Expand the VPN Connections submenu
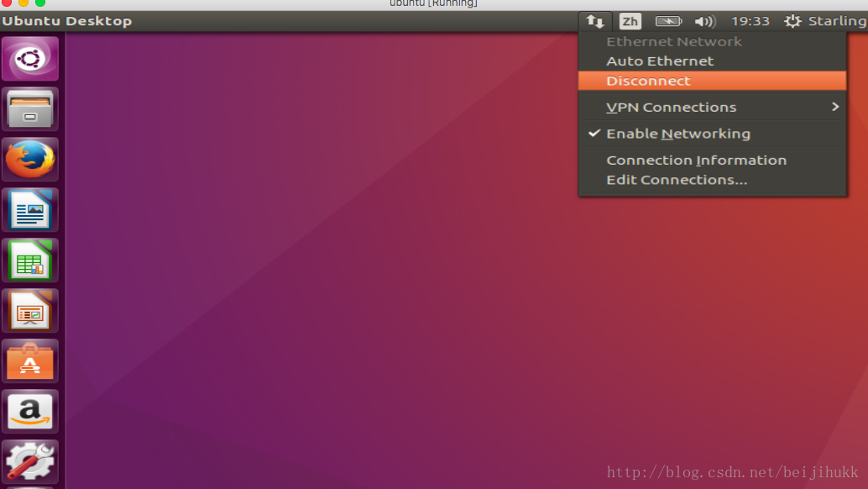 (x=713, y=107)
